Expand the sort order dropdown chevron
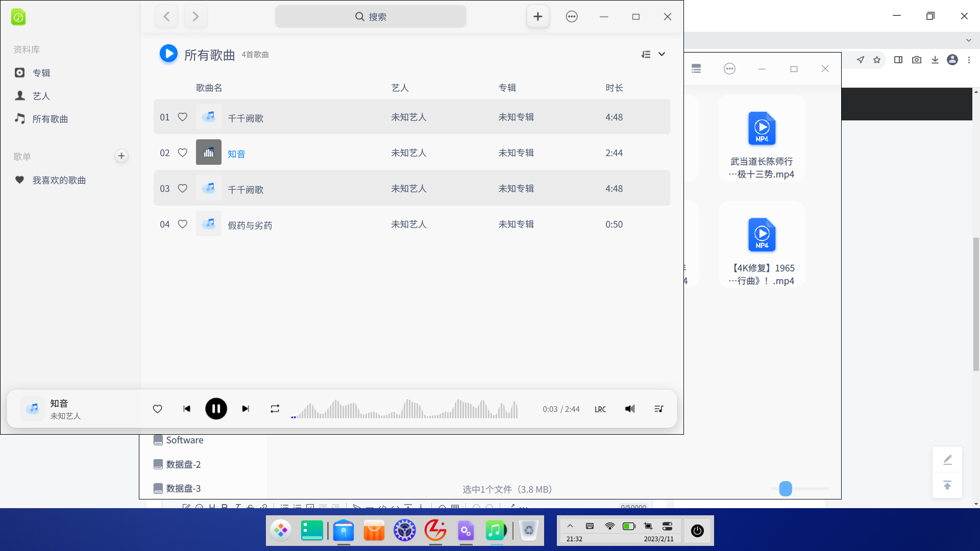 (x=661, y=54)
